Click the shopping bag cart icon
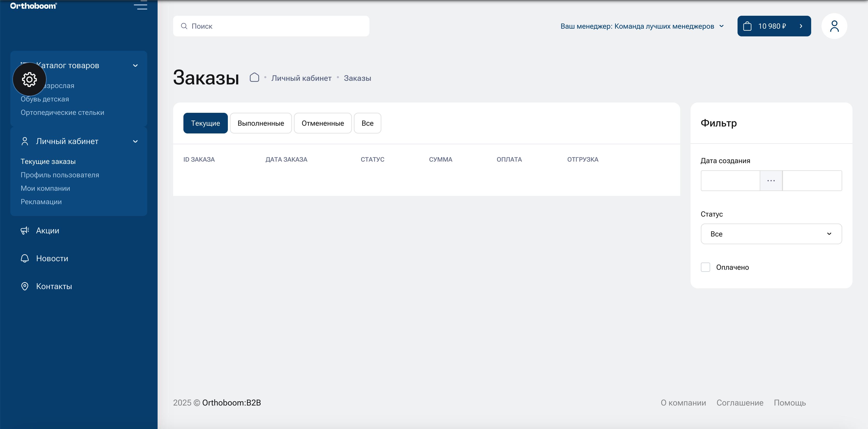The width and height of the screenshot is (868, 429). click(747, 26)
